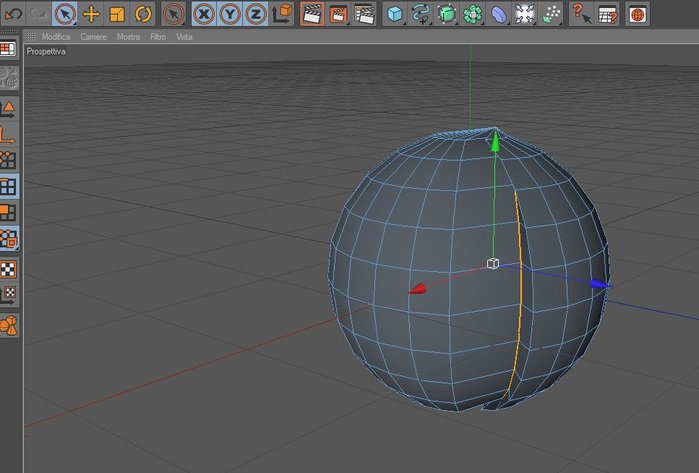Select the Live Selection cursor tool
Screen dimensions: 699x473
tap(65, 14)
